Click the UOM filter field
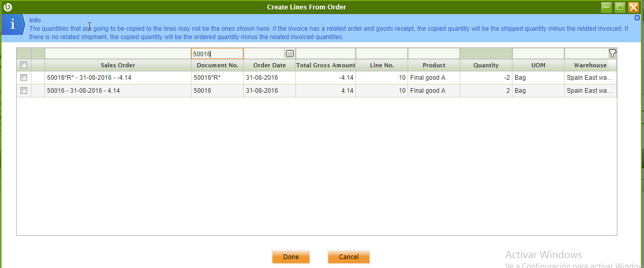Image resolution: width=644 pixels, height=268 pixels. tap(538, 54)
